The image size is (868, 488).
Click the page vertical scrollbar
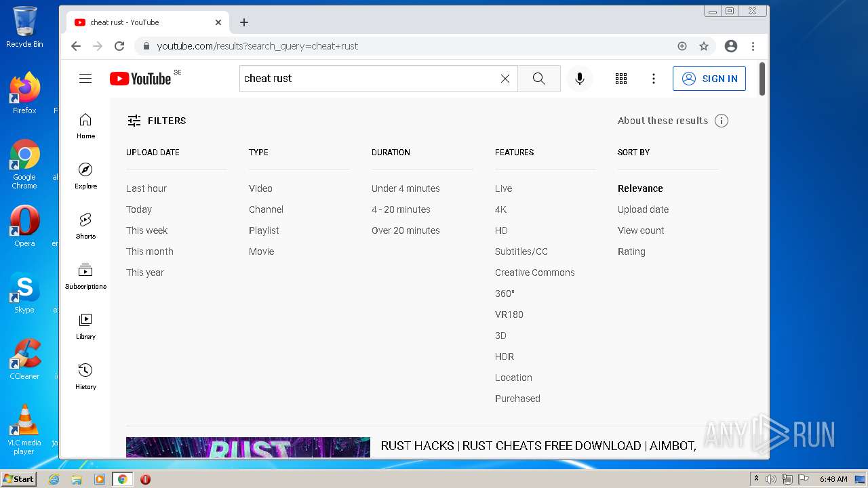(x=762, y=79)
